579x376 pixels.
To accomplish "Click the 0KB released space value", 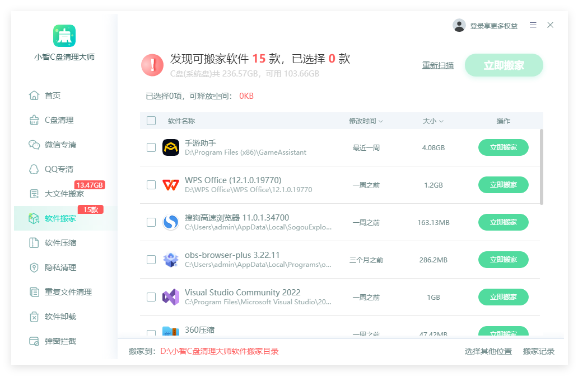I will [x=246, y=96].
